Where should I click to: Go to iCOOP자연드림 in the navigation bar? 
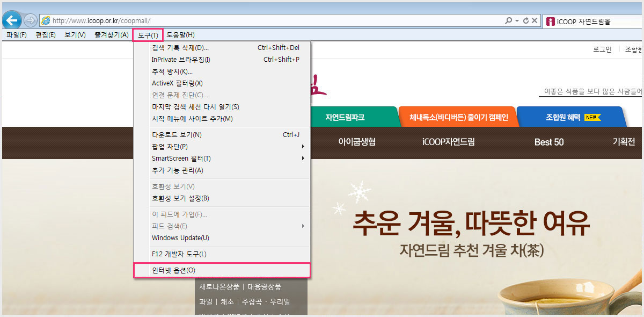[x=449, y=142]
